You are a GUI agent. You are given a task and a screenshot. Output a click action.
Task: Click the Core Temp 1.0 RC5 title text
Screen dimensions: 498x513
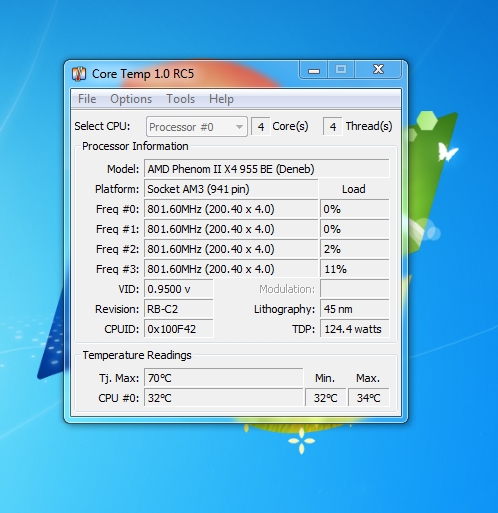143,74
